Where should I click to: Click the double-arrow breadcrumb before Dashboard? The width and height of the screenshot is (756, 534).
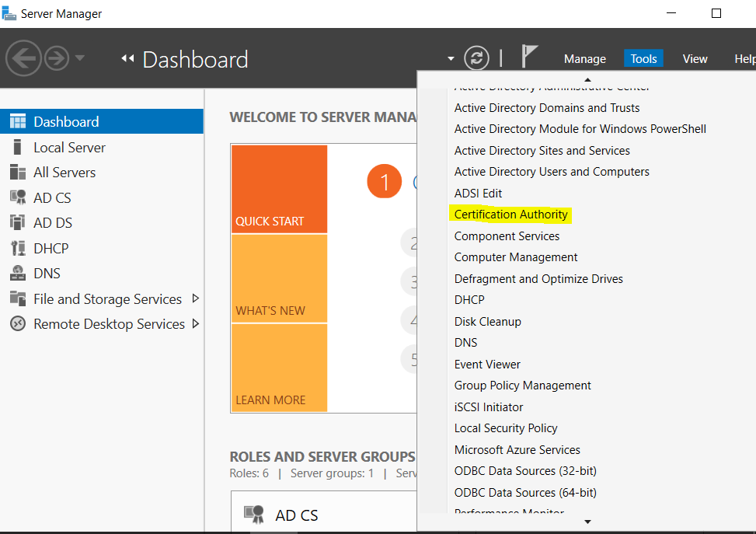(x=127, y=58)
